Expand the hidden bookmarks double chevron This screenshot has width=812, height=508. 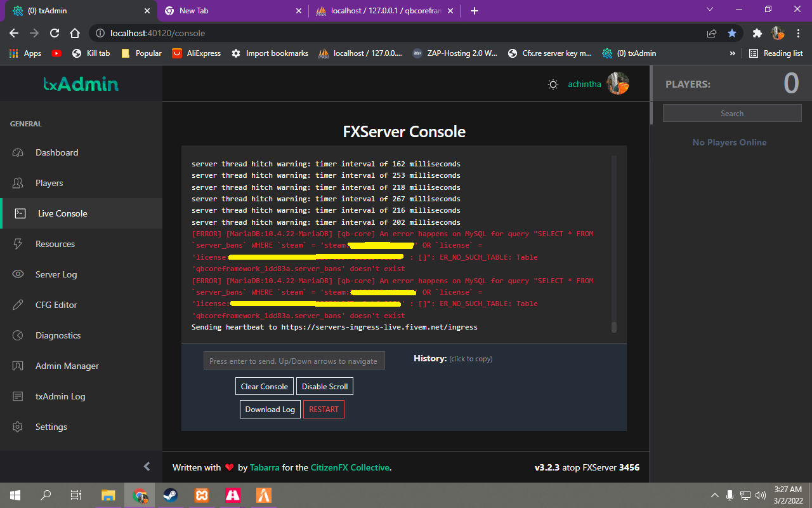(733, 53)
